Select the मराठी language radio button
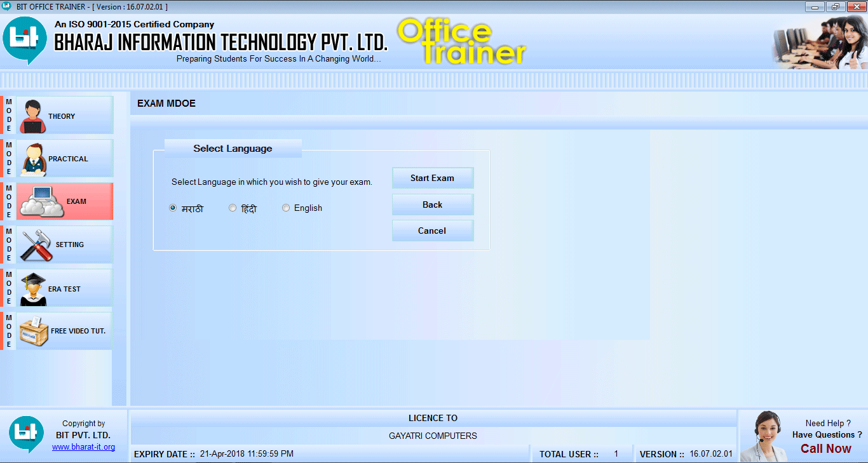Screen dimensions: 868x463 tap(173, 208)
